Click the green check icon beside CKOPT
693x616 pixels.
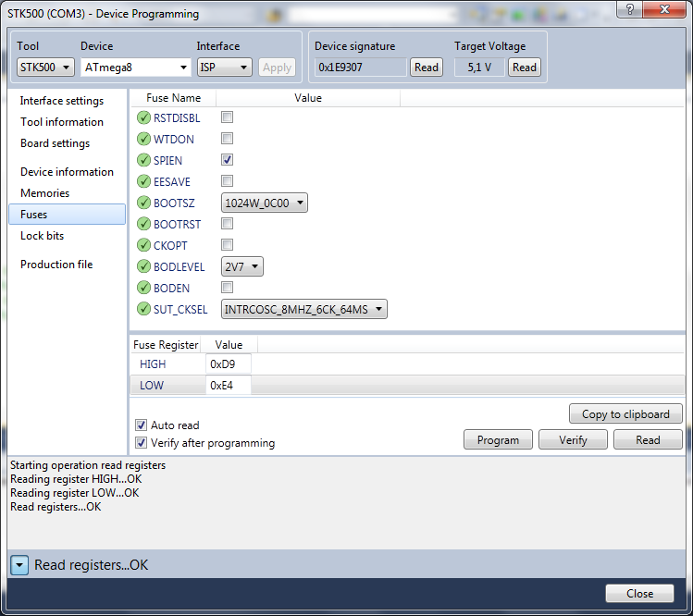pyautogui.click(x=143, y=245)
